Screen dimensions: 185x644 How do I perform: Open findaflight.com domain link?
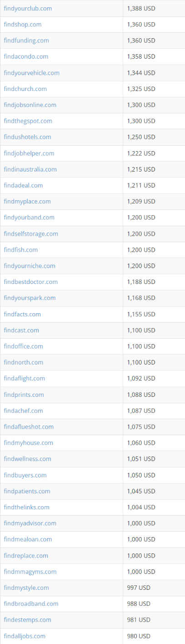pyautogui.click(x=25, y=378)
